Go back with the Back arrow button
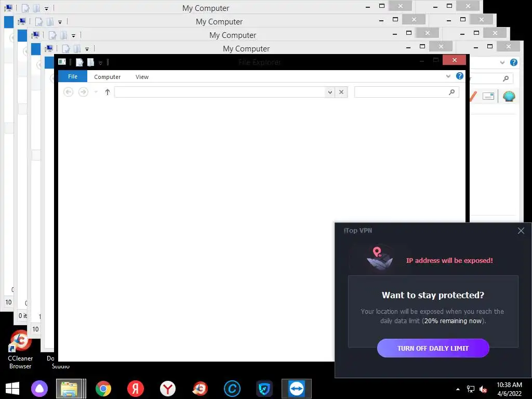Screen dimensions: 532x399 coord(68,92)
